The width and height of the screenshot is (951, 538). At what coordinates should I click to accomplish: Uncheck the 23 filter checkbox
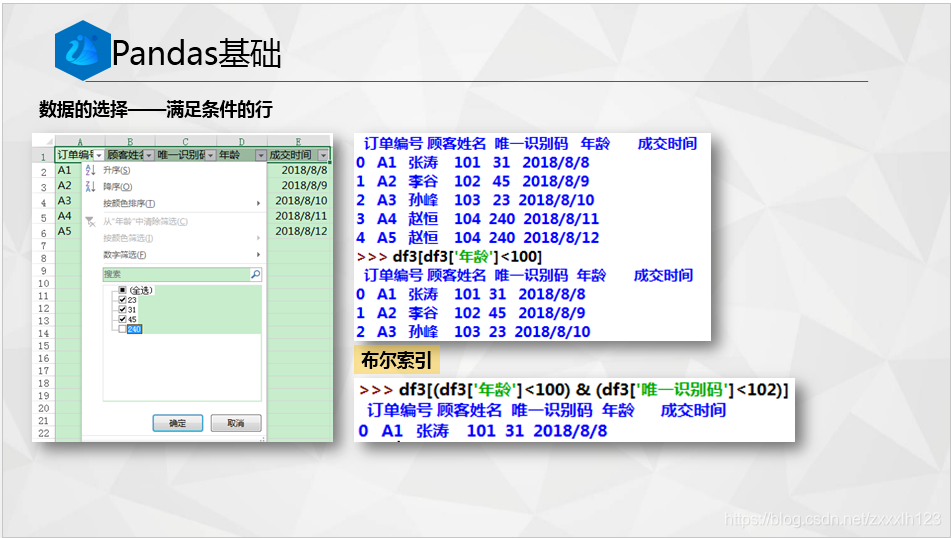(x=123, y=300)
